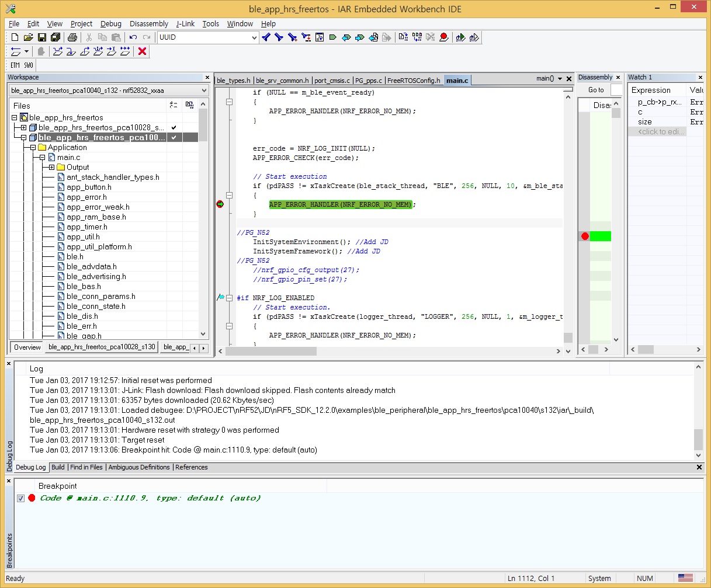Click the Compile icon in toolbar
711x588 pixels.
pyautogui.click(x=403, y=37)
